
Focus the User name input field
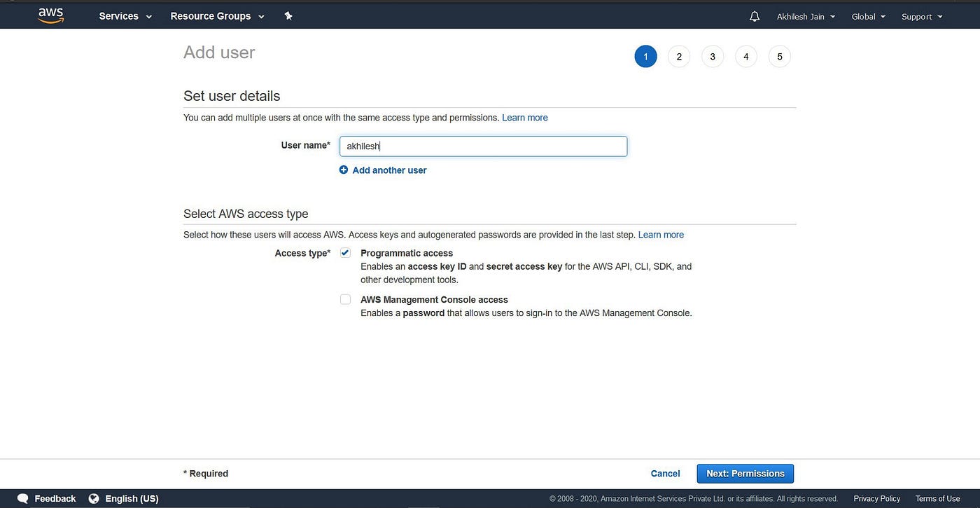pos(483,146)
